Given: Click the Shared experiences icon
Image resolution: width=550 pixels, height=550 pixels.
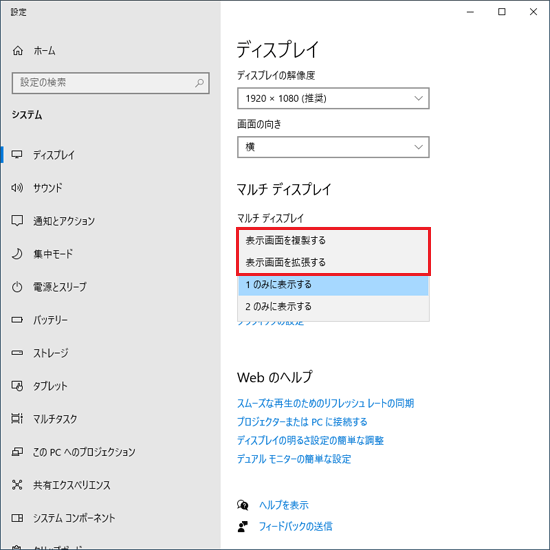Looking at the screenshot, I should tap(17, 485).
